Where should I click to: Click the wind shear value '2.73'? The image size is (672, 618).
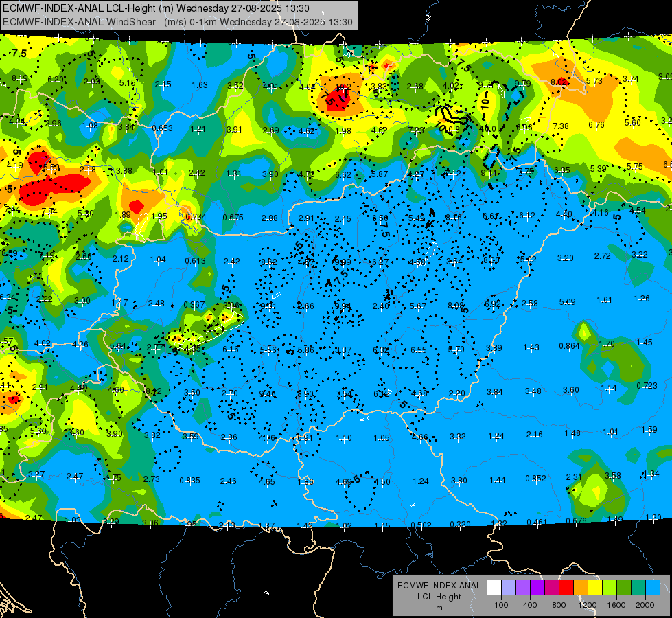pyautogui.click(x=151, y=479)
